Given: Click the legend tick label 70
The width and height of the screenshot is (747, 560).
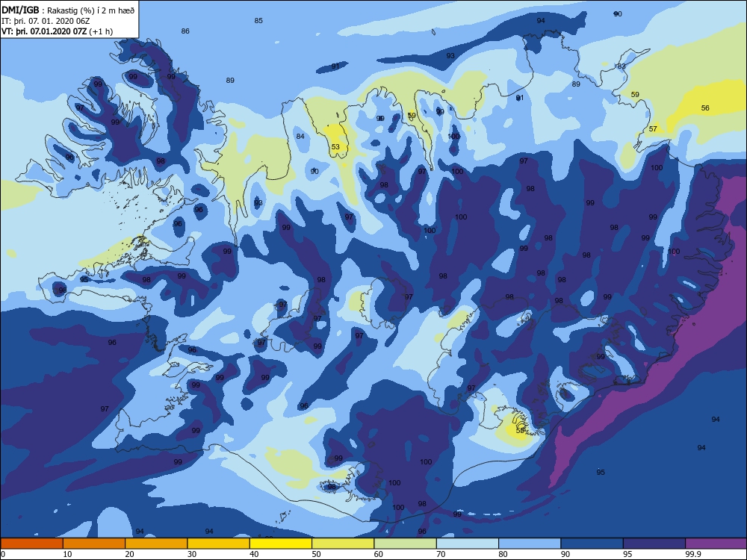Looking at the screenshot, I should (441, 554).
